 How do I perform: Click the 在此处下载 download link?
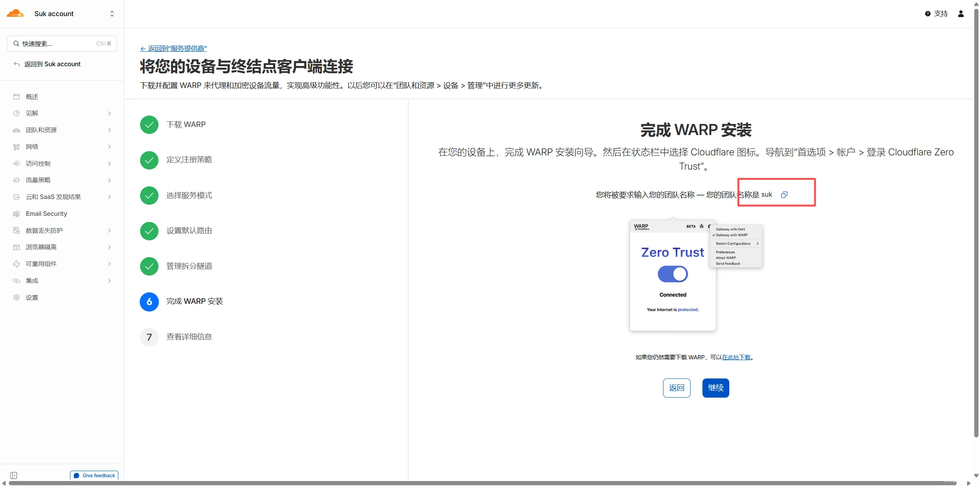[736, 357]
